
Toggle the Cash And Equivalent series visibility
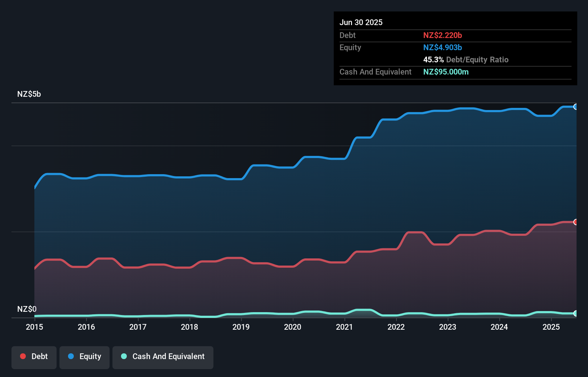point(163,357)
